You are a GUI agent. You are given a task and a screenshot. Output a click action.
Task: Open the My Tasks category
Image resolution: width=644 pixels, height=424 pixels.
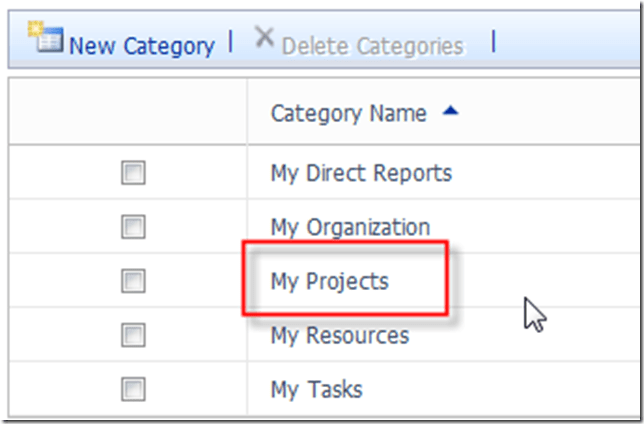point(316,389)
